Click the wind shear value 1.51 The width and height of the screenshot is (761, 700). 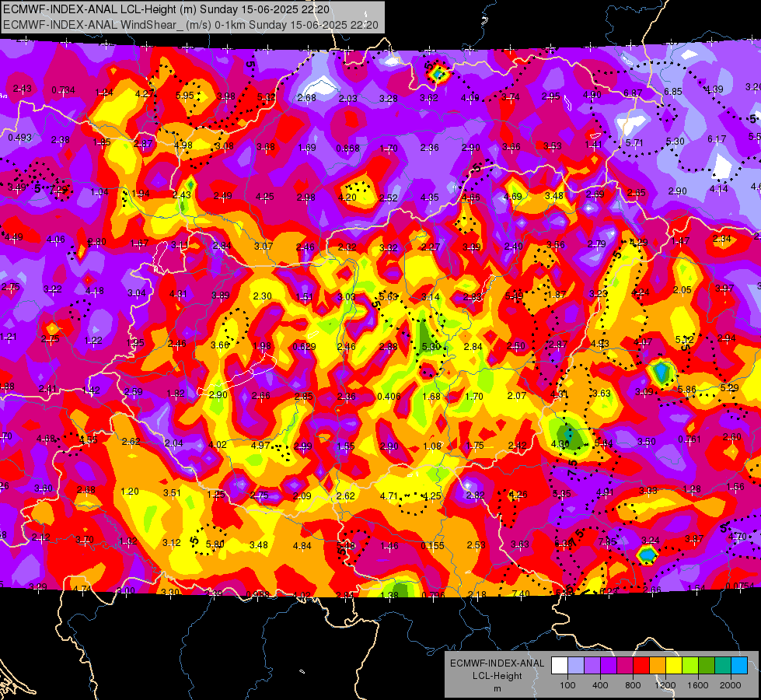click(304, 297)
